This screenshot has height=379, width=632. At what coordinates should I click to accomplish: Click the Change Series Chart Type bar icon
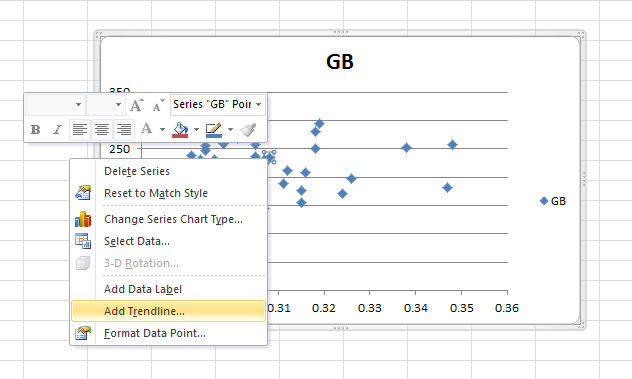pos(83,219)
